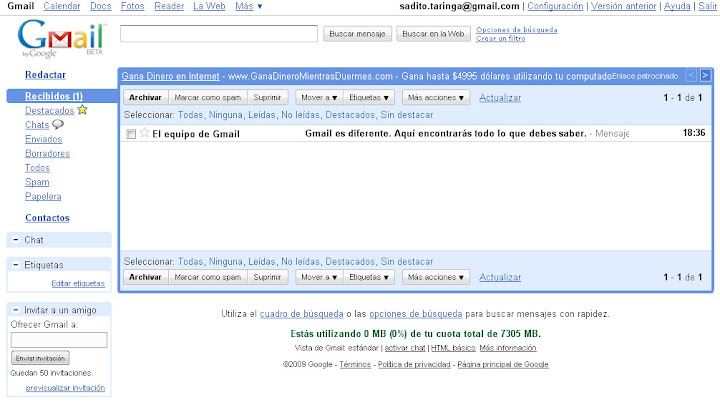Show next sponsored link with right arrow

point(705,76)
